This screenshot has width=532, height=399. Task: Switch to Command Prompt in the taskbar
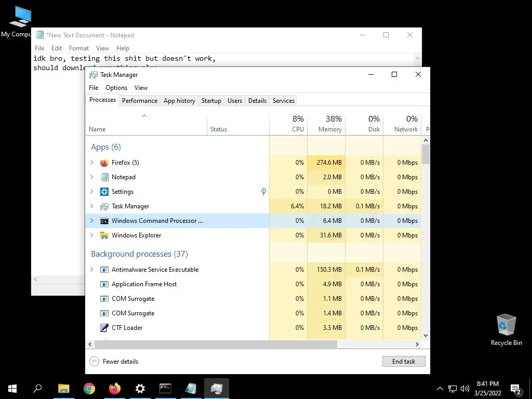pyautogui.click(x=165, y=389)
